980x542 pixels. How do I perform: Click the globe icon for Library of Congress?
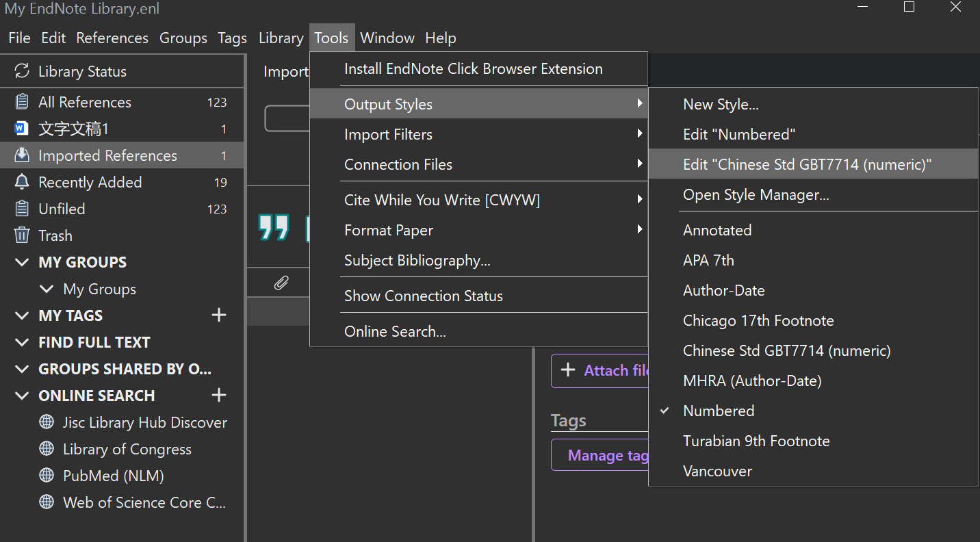47,449
